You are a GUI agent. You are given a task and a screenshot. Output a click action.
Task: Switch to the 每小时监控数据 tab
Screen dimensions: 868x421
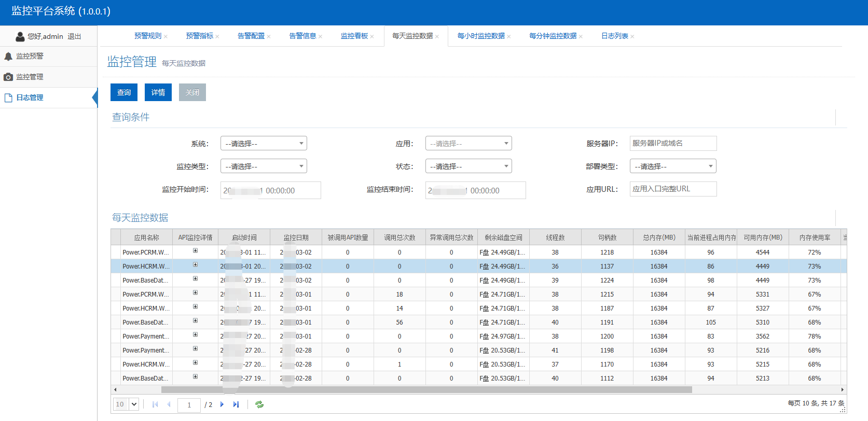tap(481, 36)
